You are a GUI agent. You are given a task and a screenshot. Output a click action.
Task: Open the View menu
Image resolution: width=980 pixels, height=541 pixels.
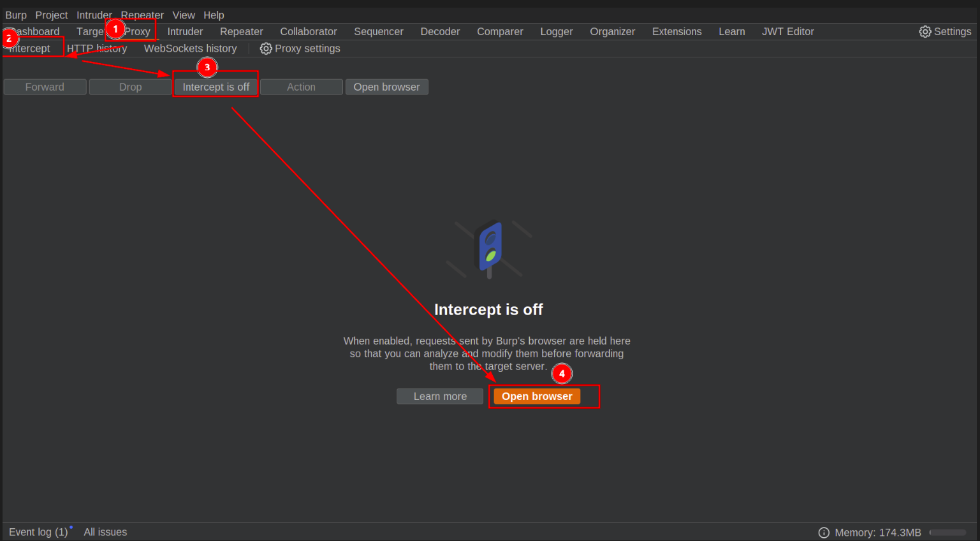[184, 15]
